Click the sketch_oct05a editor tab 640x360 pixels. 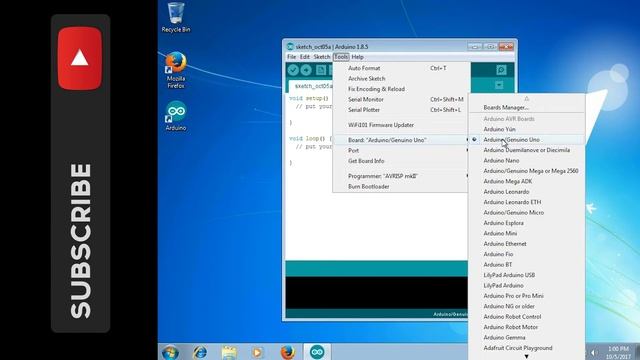tap(311, 86)
